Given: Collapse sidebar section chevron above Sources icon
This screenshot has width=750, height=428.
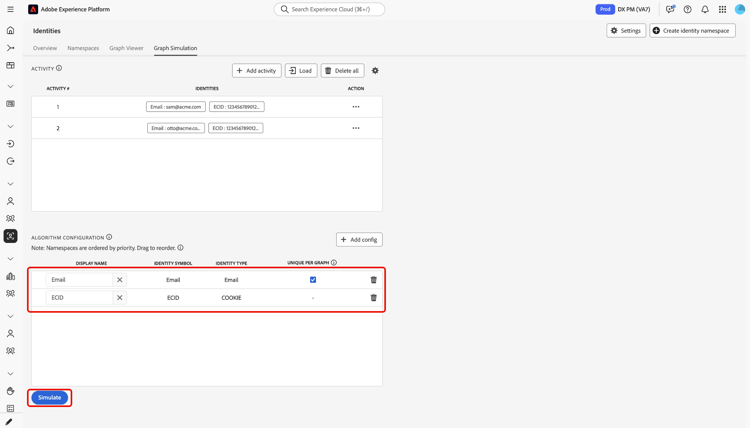Looking at the screenshot, I should tap(11, 127).
